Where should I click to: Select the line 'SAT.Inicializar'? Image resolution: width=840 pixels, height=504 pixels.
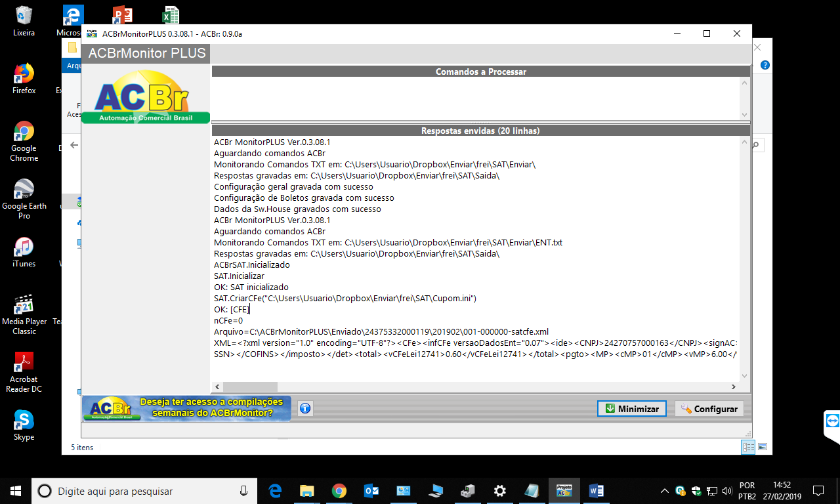coord(239,276)
